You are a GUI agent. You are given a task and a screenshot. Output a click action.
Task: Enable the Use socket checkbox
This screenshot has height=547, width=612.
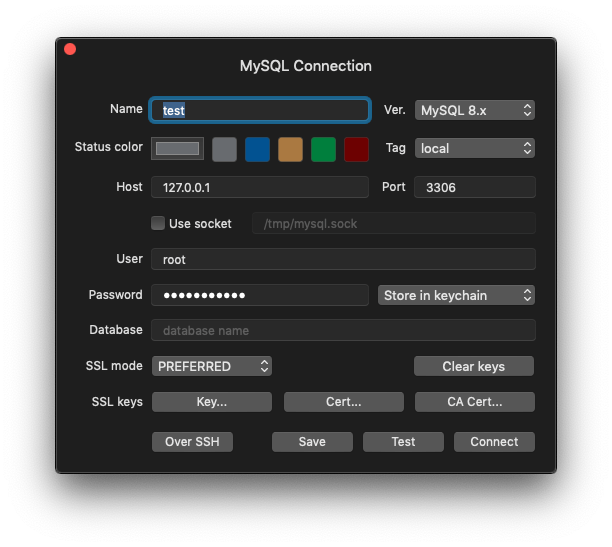[x=157, y=224]
